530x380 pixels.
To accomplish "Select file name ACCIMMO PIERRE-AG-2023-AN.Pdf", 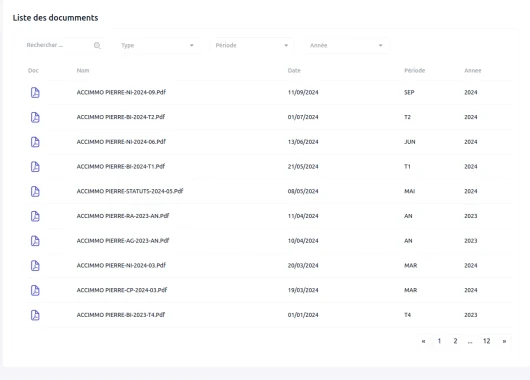I will tap(123, 241).
